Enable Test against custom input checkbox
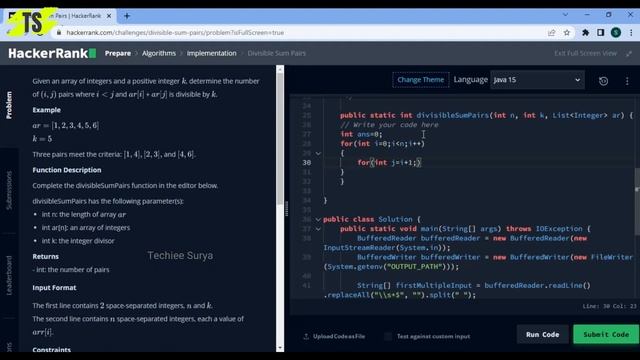 tap(388, 336)
